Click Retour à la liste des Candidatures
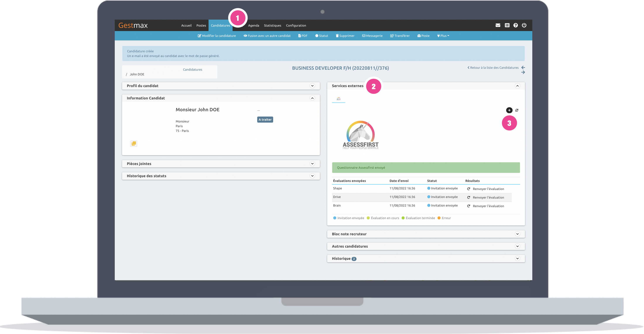Screen dimensions: 644x334 [493, 68]
